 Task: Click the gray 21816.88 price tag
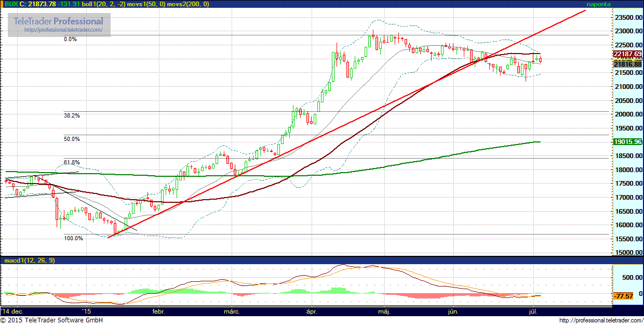627,64
